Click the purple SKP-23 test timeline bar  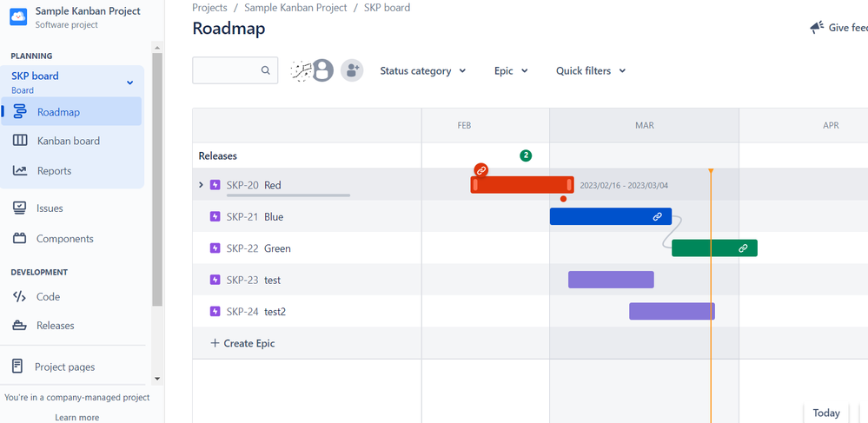pyautogui.click(x=611, y=280)
